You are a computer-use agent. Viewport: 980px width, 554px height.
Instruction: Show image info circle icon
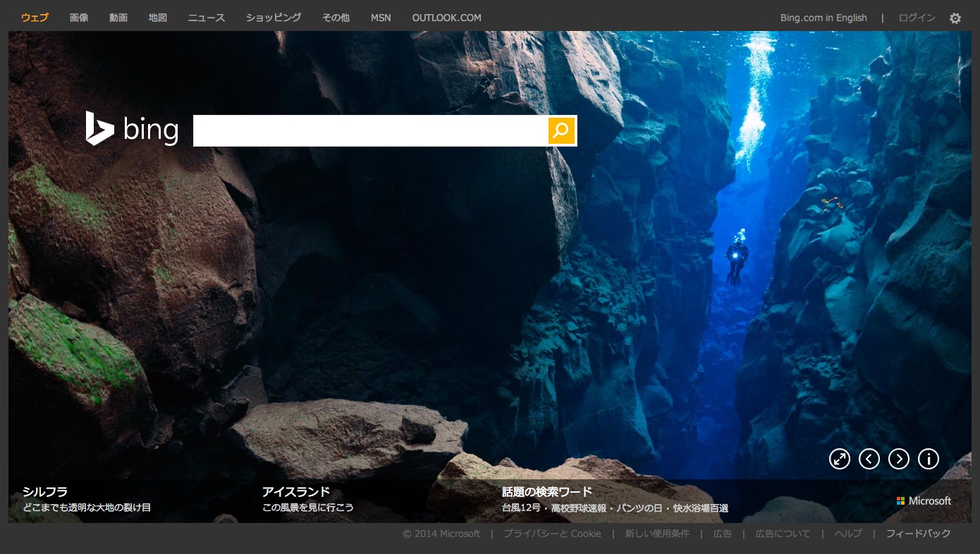[x=928, y=459]
